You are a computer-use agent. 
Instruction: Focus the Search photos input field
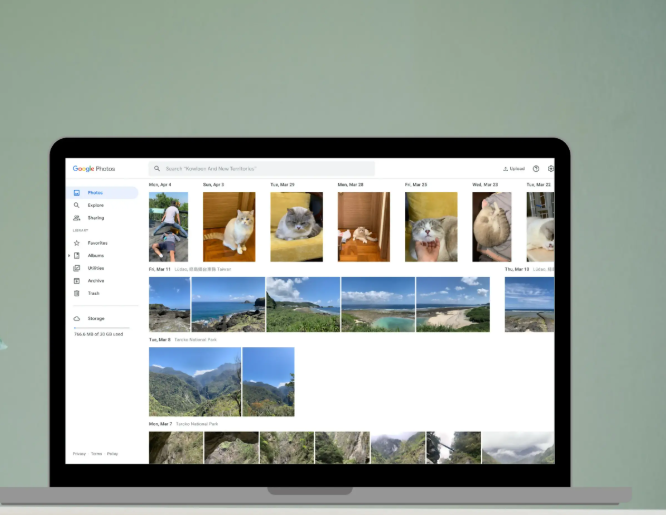click(262, 169)
